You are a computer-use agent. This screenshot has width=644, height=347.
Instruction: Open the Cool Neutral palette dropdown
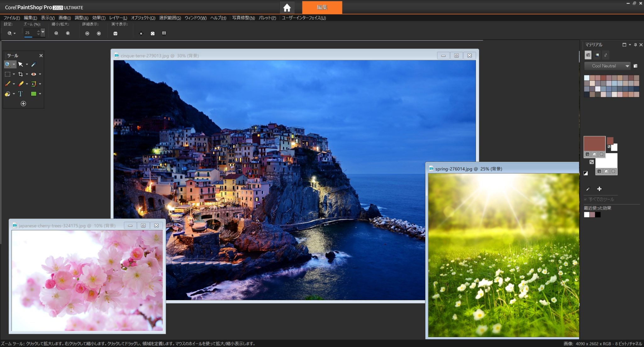pyautogui.click(x=607, y=66)
